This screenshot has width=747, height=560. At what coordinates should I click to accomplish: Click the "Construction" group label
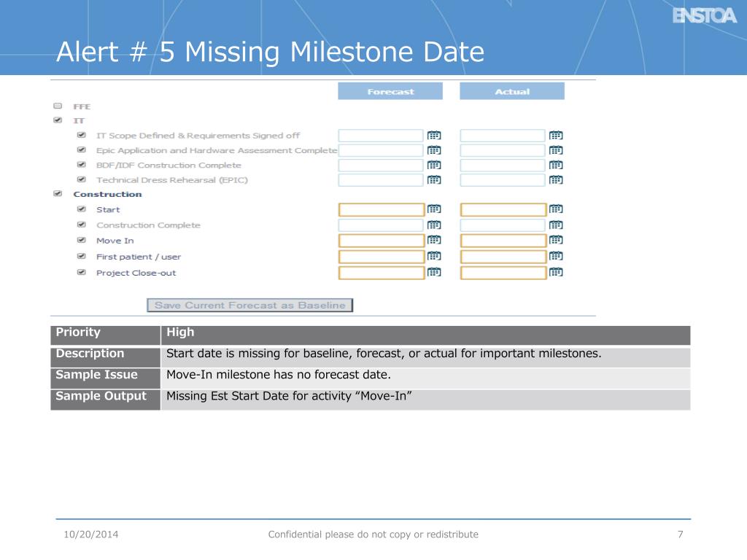pos(108,194)
